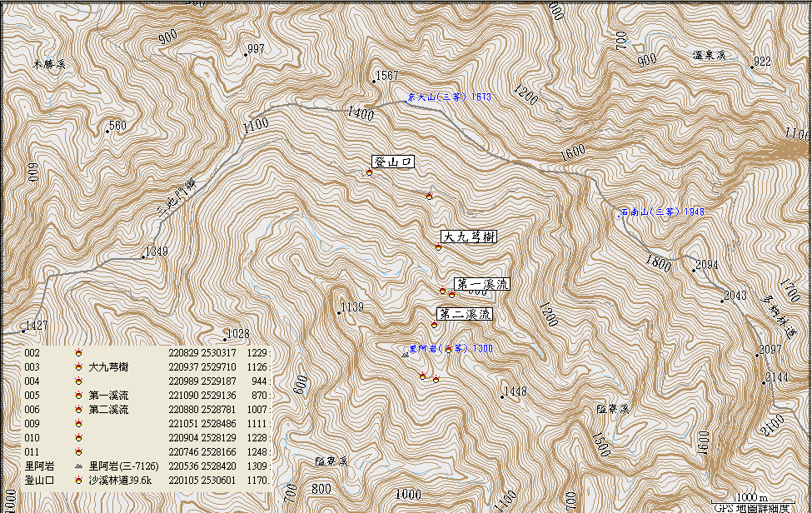
Task: Click the 1309 elevation value in the table
Action: click(x=257, y=466)
